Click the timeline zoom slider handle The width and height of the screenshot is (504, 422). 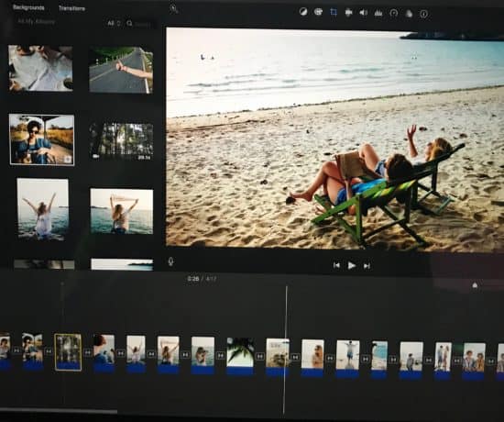(x=475, y=285)
